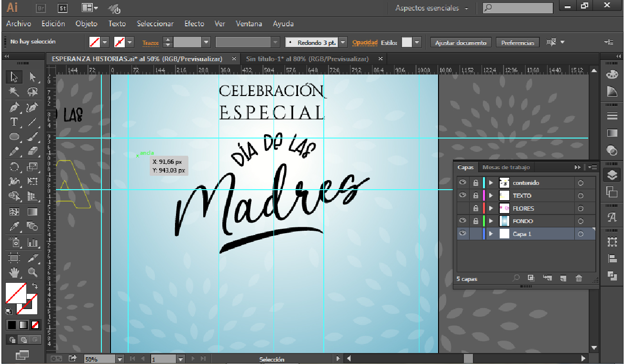
Task: Open Layers panel icon in right dock
Action: [612, 175]
